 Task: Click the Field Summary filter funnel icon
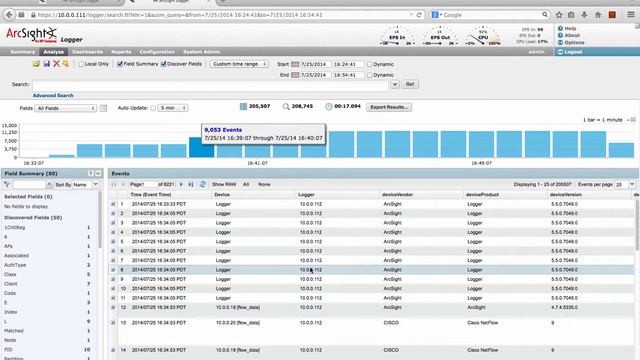pos(7,184)
